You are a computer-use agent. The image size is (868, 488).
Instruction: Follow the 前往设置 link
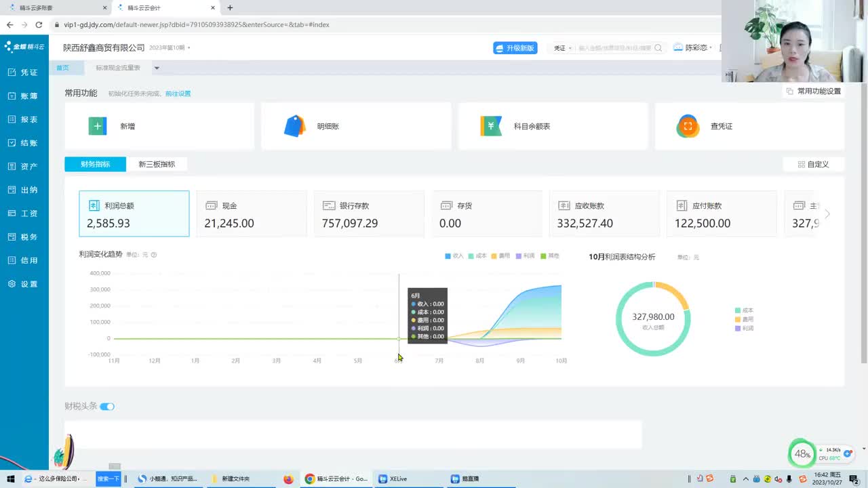click(x=178, y=94)
